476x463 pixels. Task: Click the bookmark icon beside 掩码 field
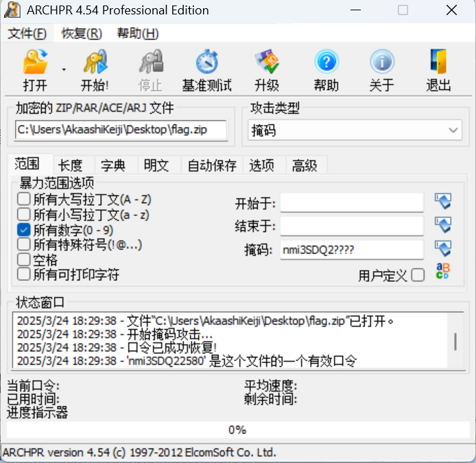pos(443,249)
